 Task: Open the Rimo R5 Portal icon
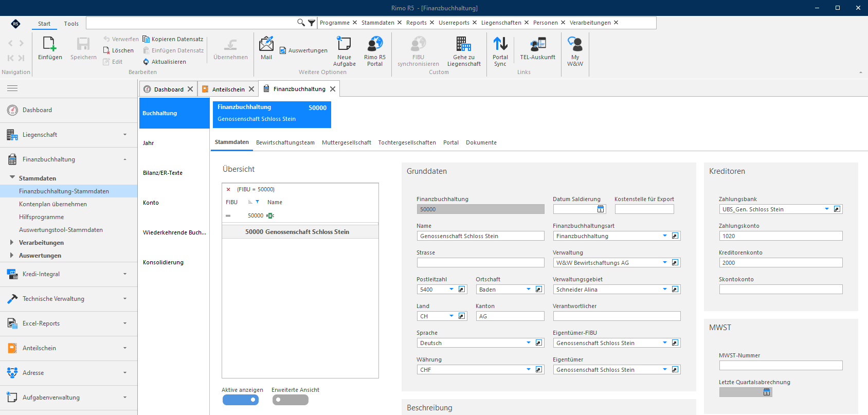click(375, 51)
